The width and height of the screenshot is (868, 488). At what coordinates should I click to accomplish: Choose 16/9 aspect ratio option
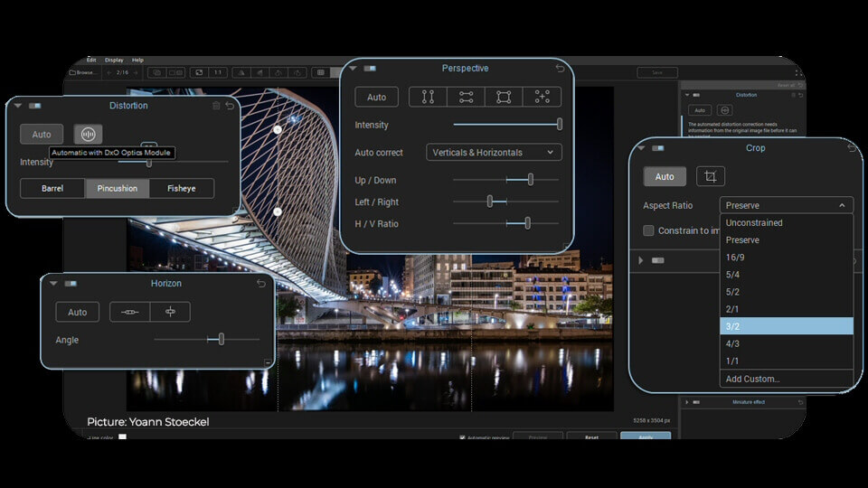(786, 258)
